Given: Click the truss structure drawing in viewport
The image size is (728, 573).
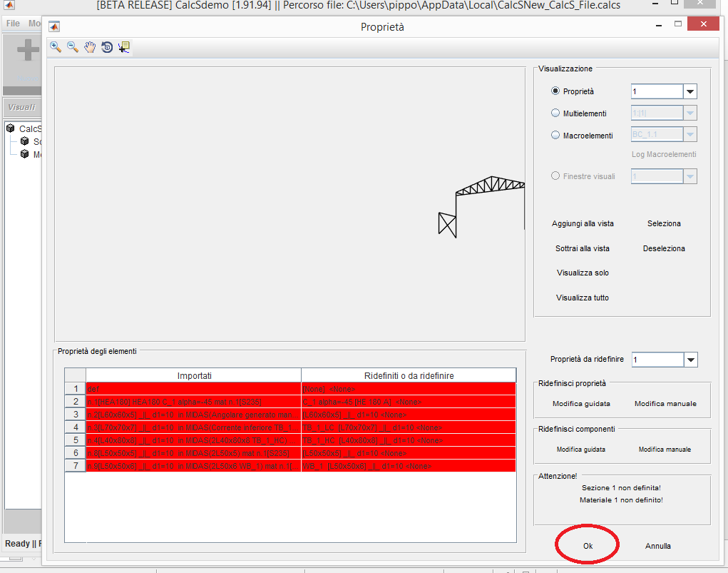Looking at the screenshot, I should tap(482, 207).
